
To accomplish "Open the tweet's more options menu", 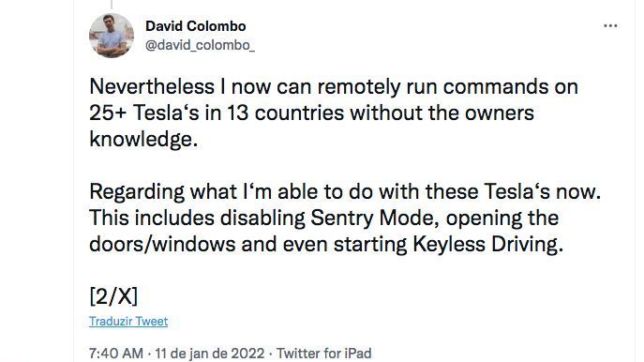I will (610, 26).
